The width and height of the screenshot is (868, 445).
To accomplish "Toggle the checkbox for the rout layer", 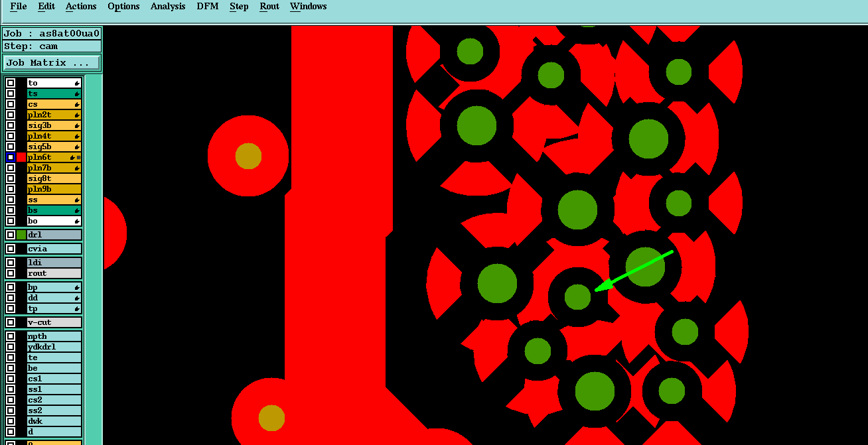I will (x=11, y=273).
